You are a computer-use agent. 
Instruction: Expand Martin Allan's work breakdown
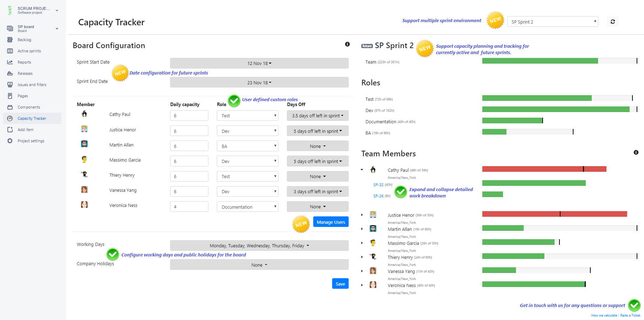(362, 229)
